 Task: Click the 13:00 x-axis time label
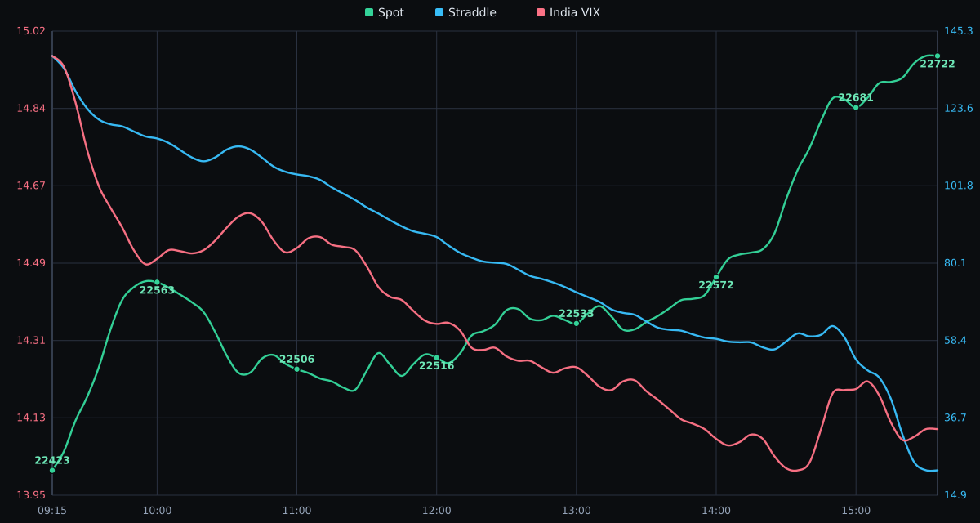click(x=576, y=511)
